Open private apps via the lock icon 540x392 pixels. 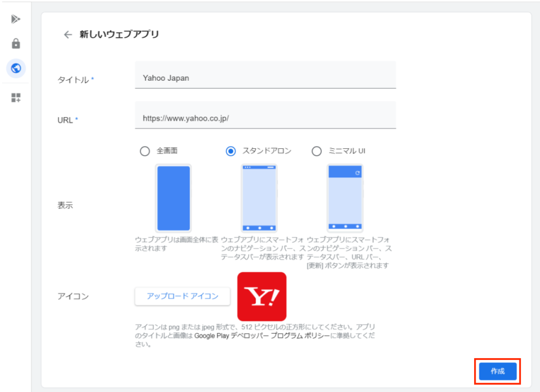click(16, 44)
